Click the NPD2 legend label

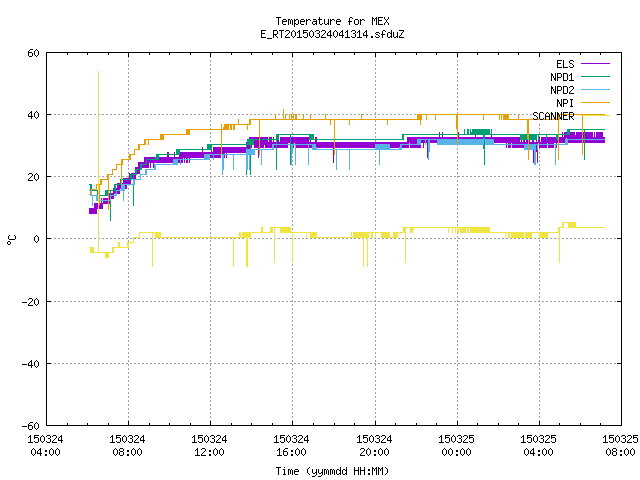562,90
